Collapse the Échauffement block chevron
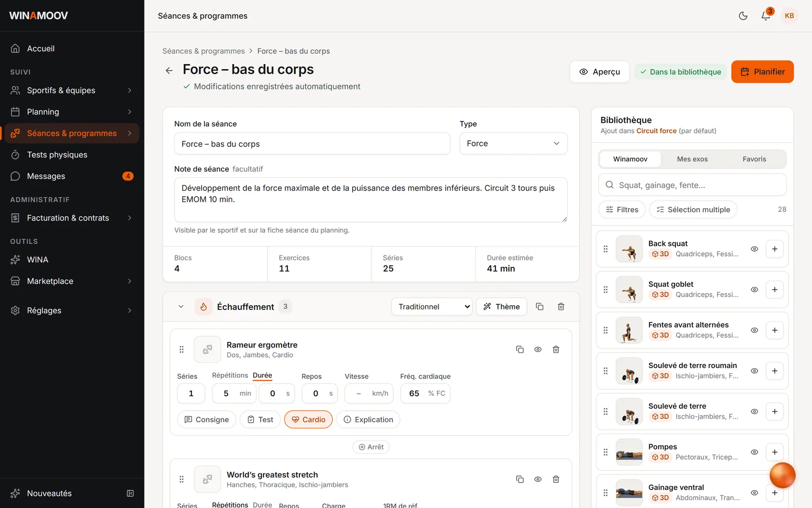The height and width of the screenshot is (508, 812). 181,307
